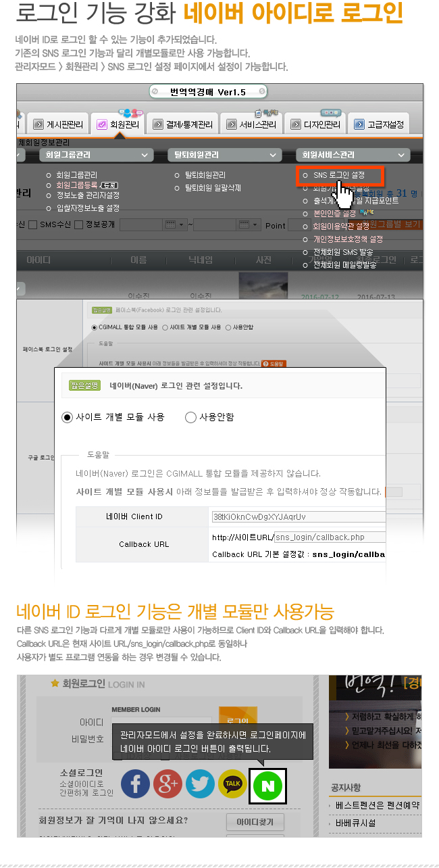
Task: Open SNS 로그인 설정 menu item
Action: [x=339, y=175]
